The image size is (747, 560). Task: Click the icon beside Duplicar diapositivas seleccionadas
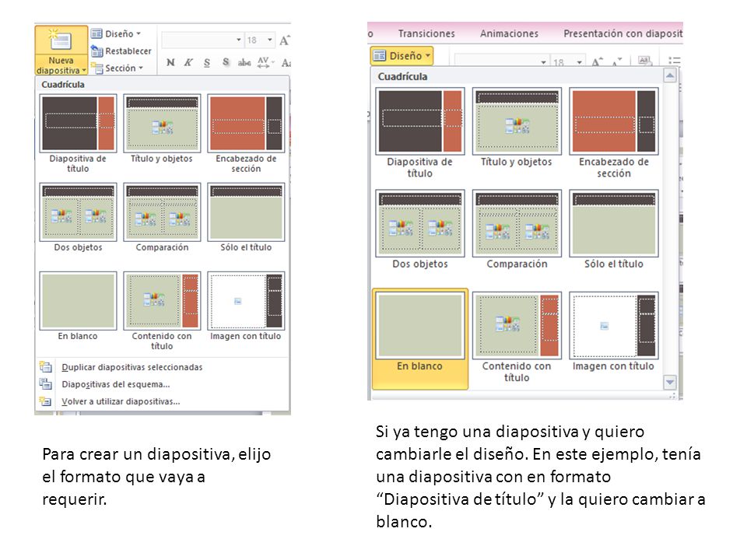click(x=46, y=367)
